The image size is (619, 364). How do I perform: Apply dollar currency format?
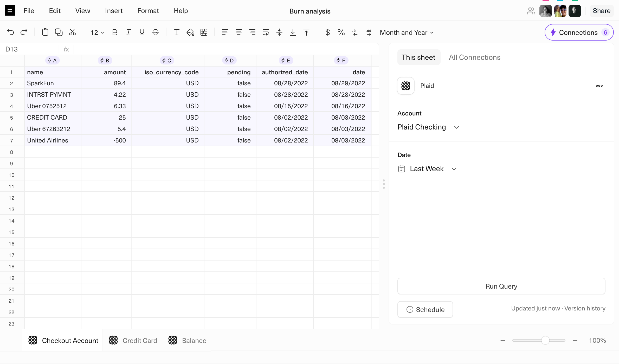(x=327, y=32)
